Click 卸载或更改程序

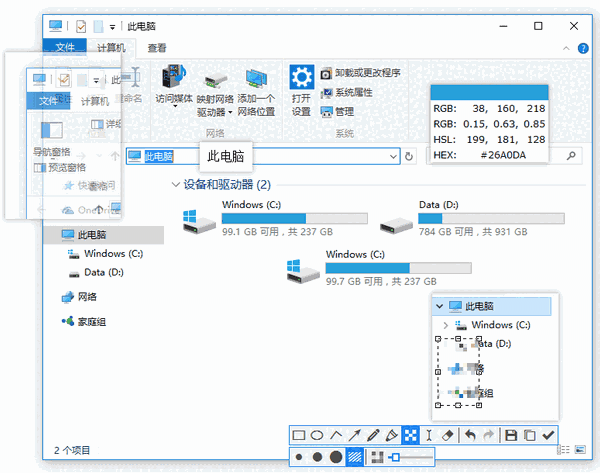point(360,73)
